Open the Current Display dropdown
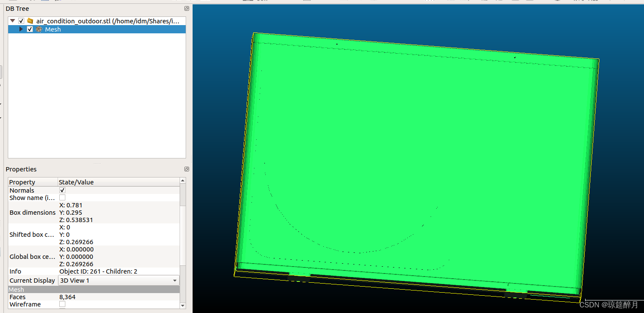Viewport: 644px width, 313px height. coord(119,281)
